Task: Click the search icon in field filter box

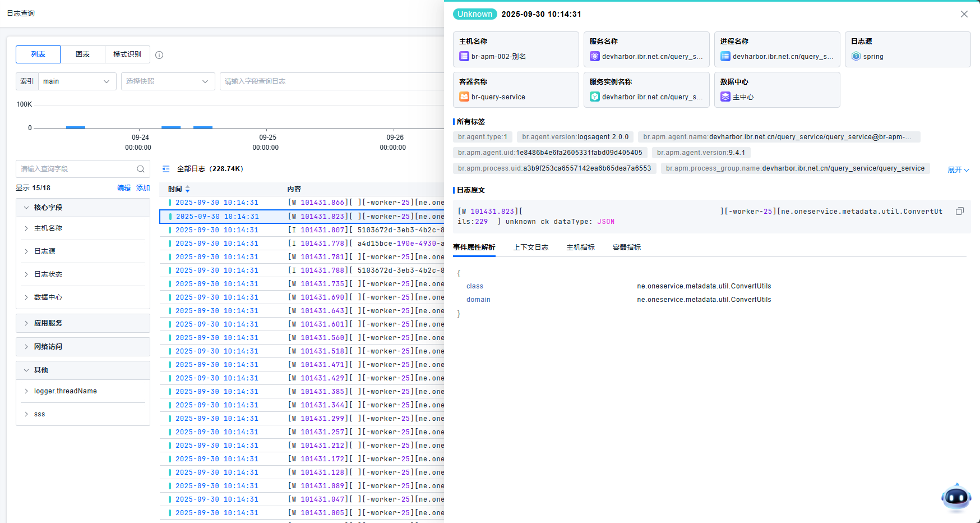Action: click(141, 169)
